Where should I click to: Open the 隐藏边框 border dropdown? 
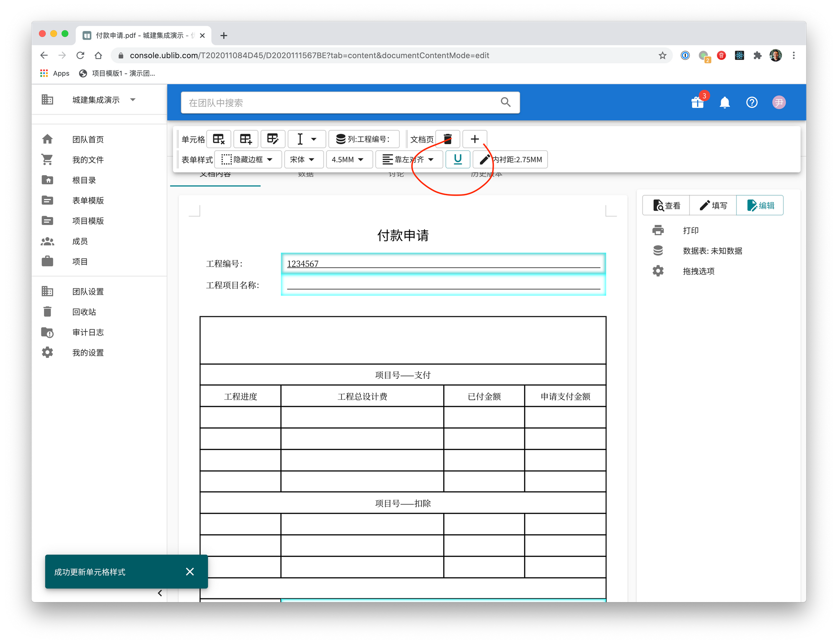(x=248, y=160)
